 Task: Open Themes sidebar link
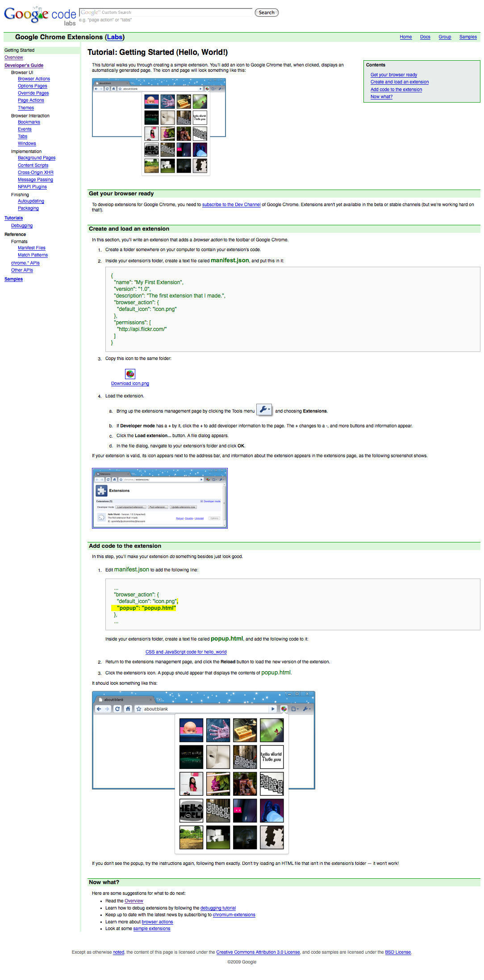click(x=26, y=108)
